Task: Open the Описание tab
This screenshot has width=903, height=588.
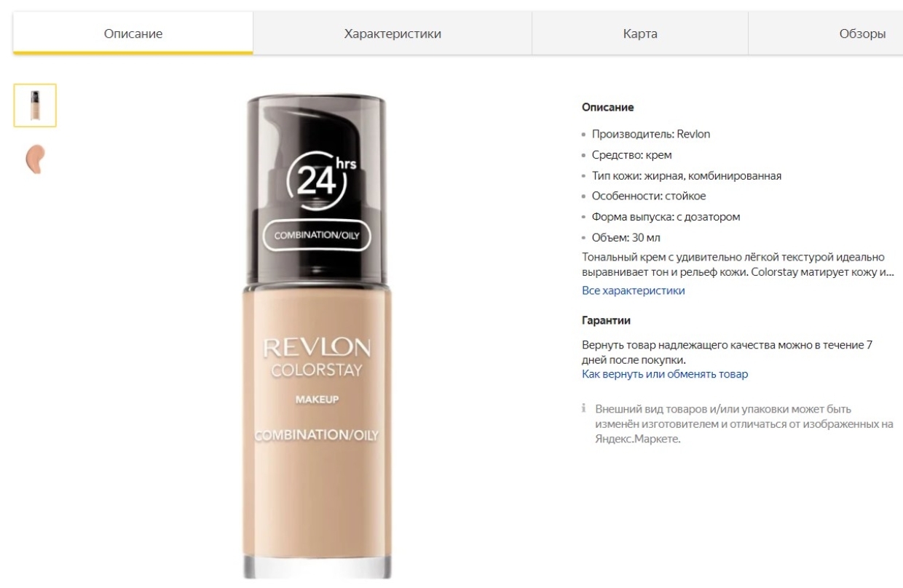Action: pos(133,33)
